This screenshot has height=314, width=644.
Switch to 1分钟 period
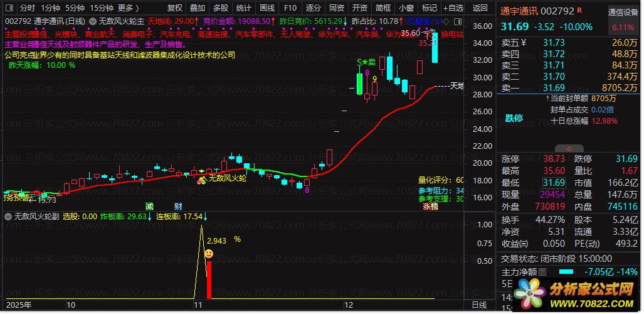click(x=51, y=8)
